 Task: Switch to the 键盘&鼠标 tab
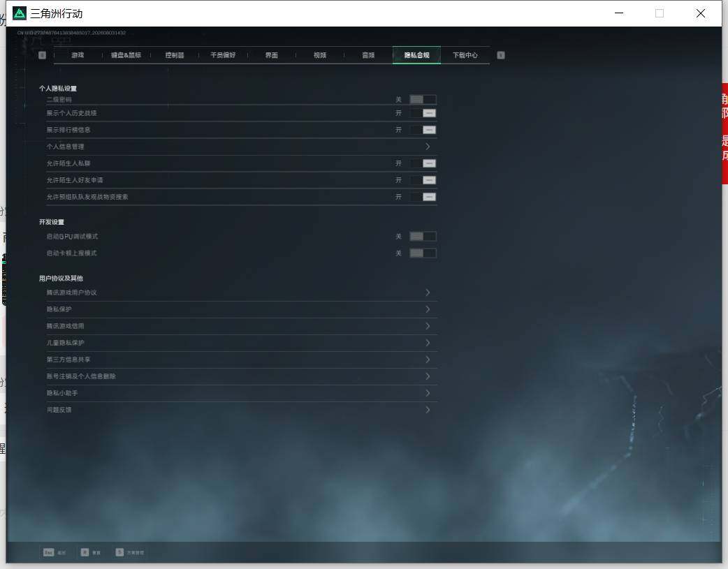[126, 55]
